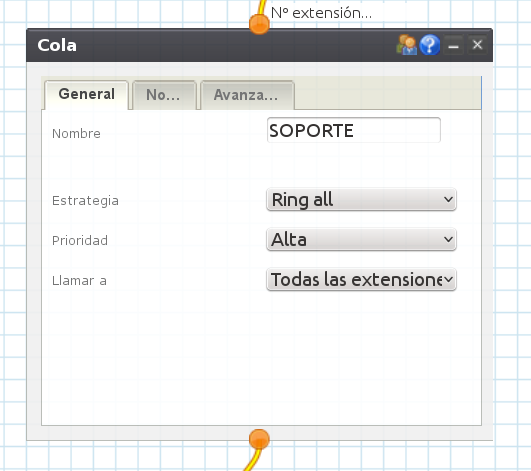Viewport: 531px width, 471px height.
Task: Click the Nombre field label
Action: 76,133
